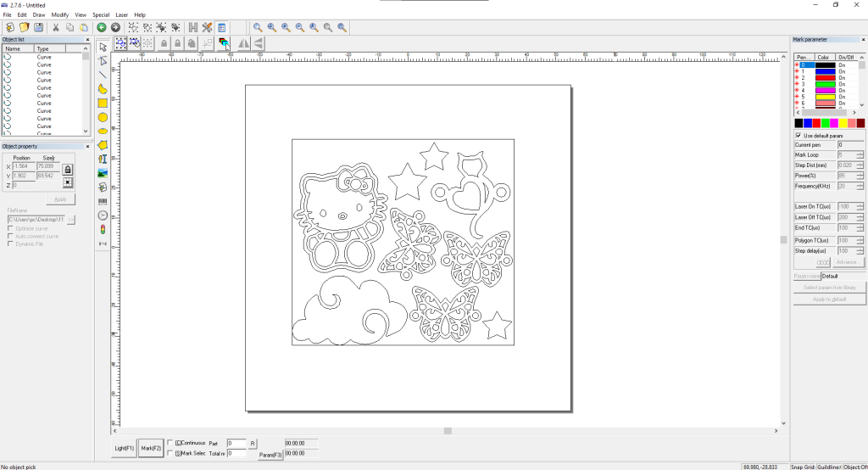Select the timer clock tool icon
The height and width of the screenshot is (470, 868).
(x=103, y=215)
